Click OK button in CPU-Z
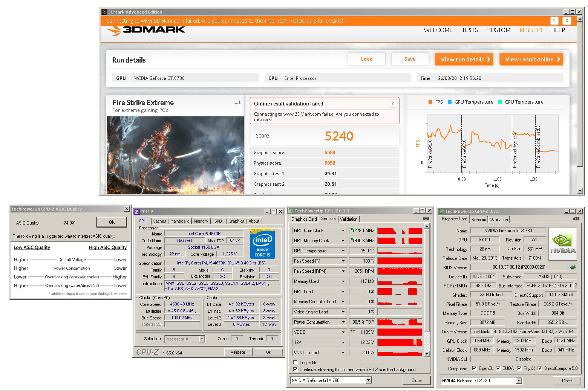 coord(268,352)
